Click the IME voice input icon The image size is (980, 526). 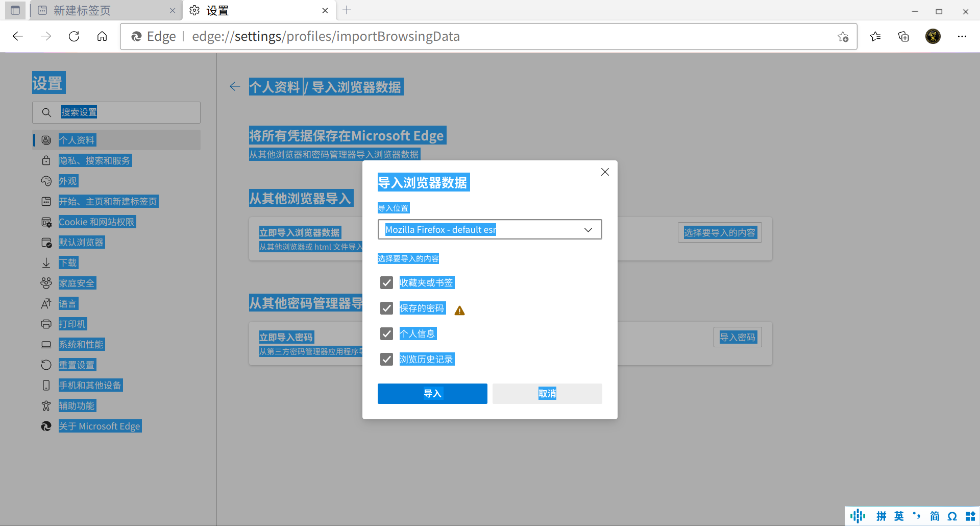pos(857,516)
